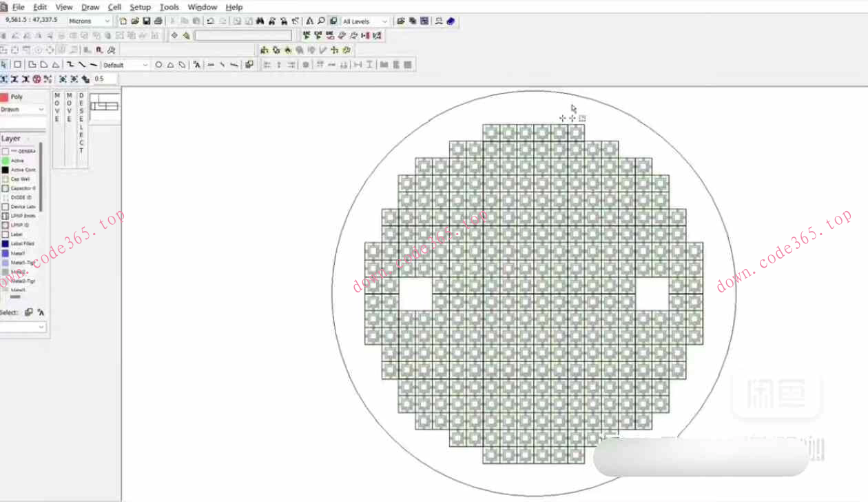Select the Metal1 layer row

[19, 253]
